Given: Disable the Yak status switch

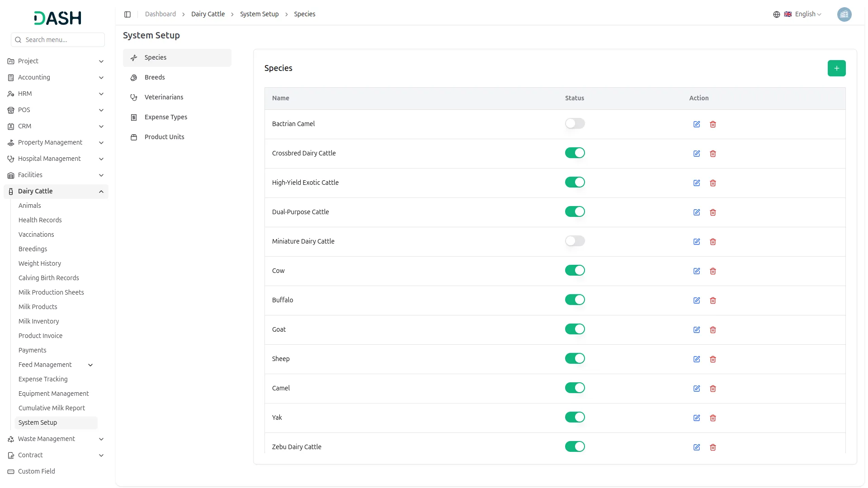Looking at the screenshot, I should [575, 417].
